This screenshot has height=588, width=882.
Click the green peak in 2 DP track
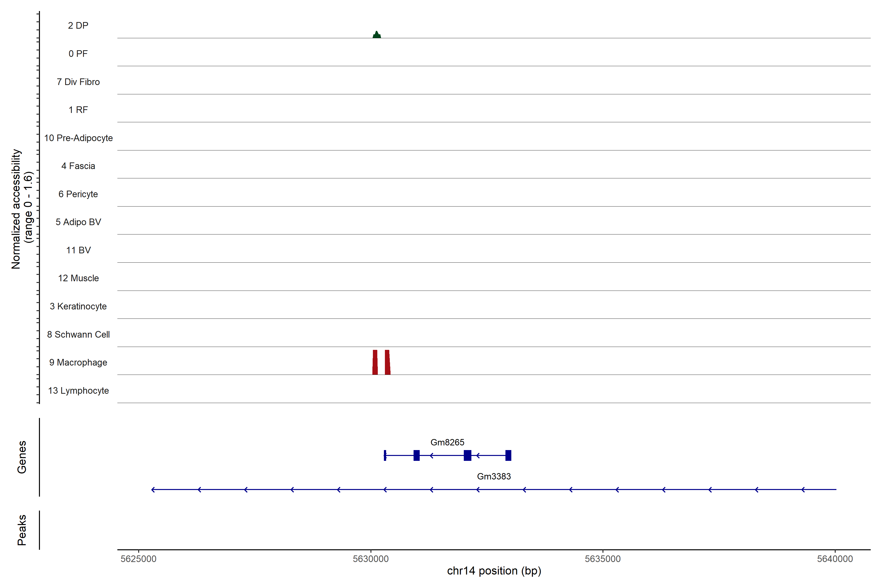tap(377, 35)
